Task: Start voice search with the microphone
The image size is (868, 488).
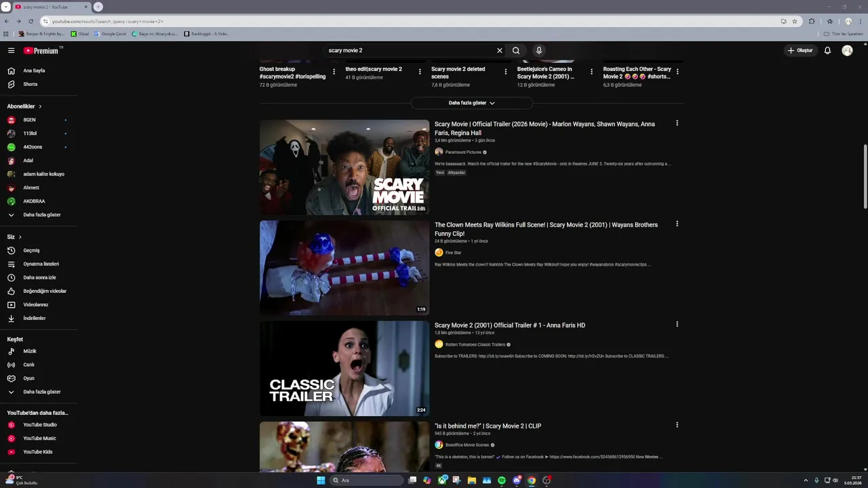Action: (x=539, y=50)
